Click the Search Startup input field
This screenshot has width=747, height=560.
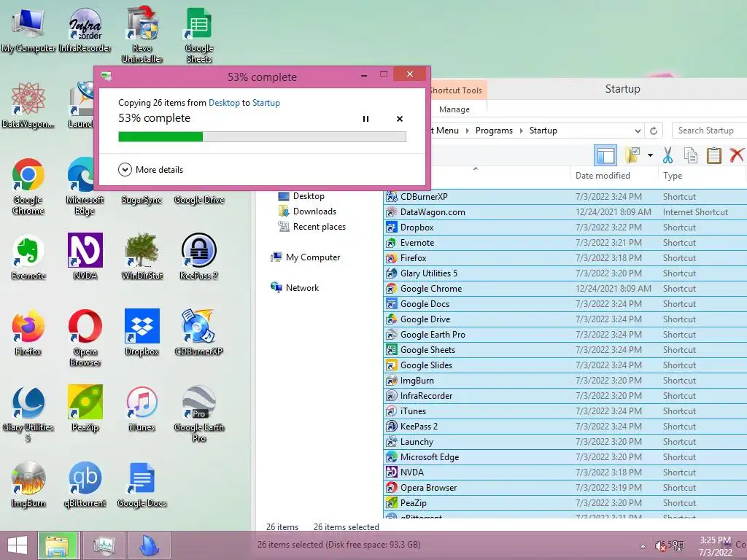709,131
